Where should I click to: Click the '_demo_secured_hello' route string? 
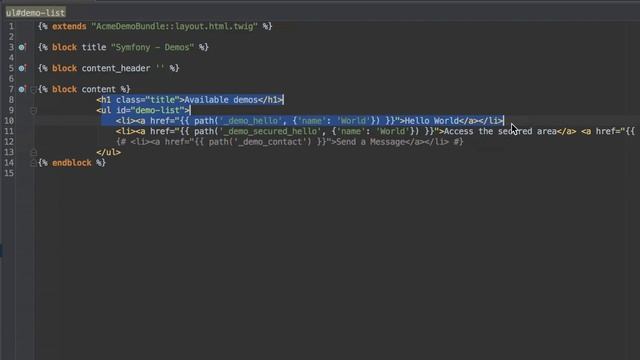(x=270, y=131)
